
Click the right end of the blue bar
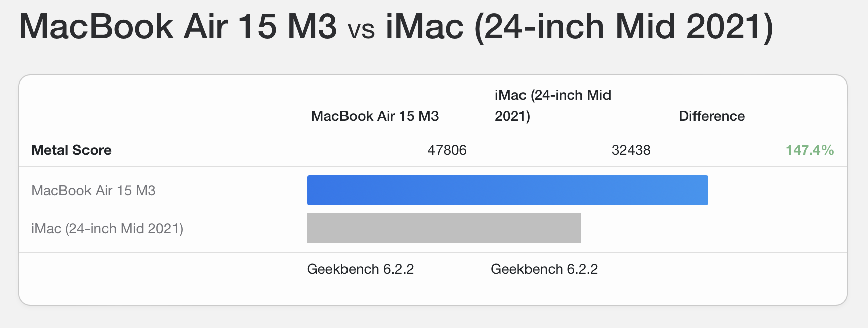(703, 190)
